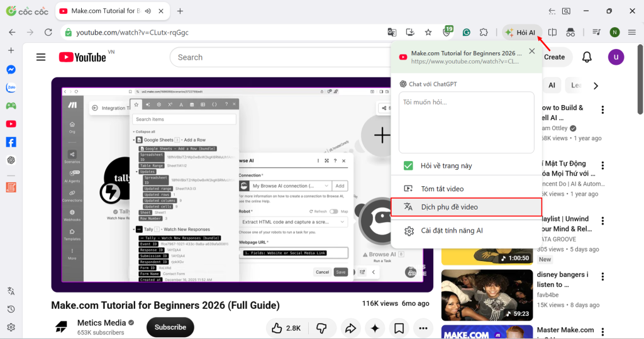Open Messenger in Cốc Cốc sidebar

click(11, 69)
